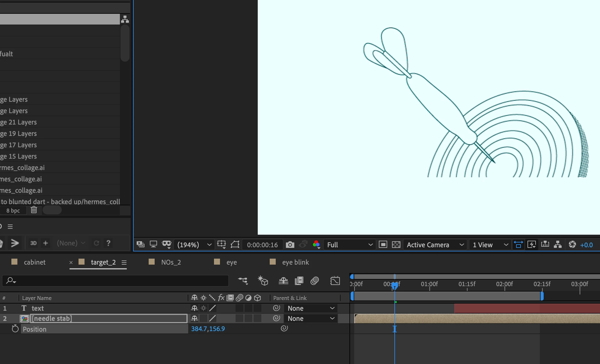Toggle the Position stopwatch

15,329
